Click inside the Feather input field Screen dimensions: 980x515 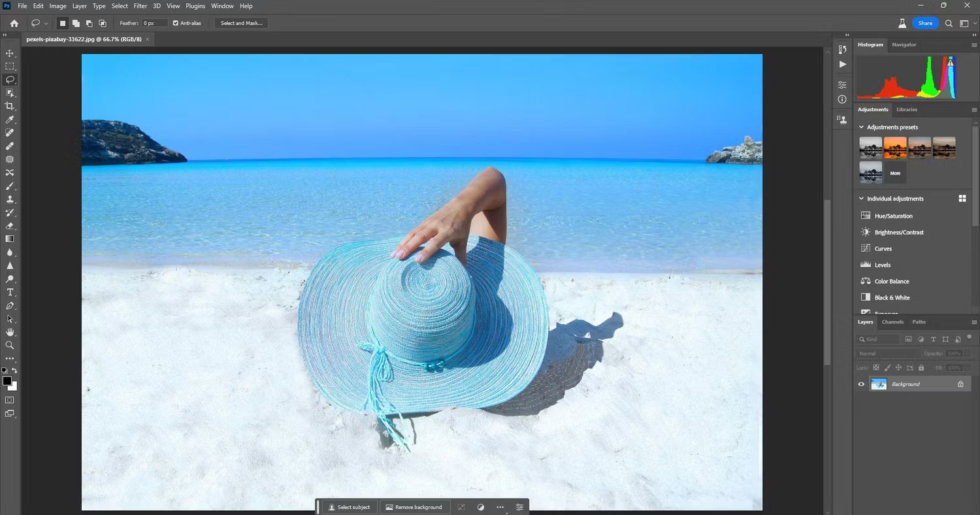pos(154,24)
